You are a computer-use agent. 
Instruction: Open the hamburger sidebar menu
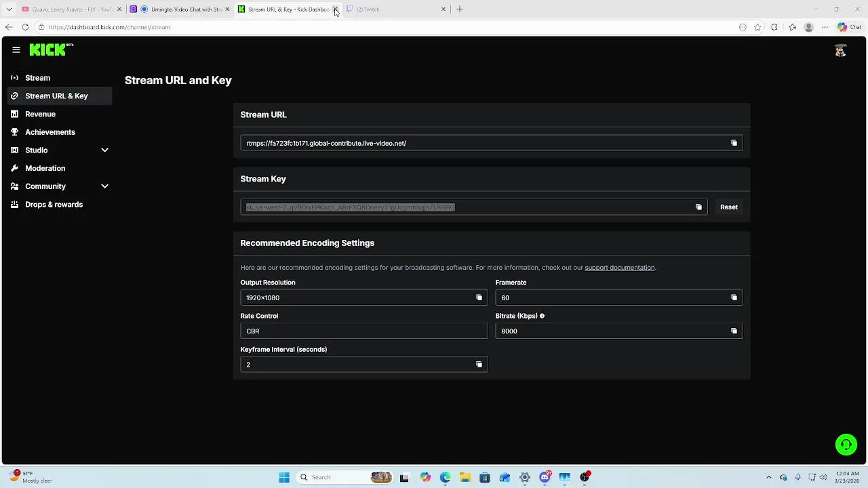coord(16,49)
